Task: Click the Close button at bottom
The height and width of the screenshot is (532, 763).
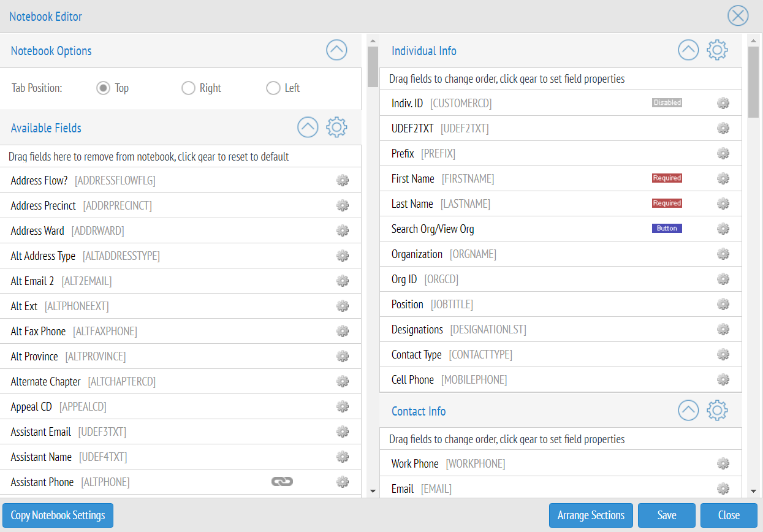Action: click(729, 515)
